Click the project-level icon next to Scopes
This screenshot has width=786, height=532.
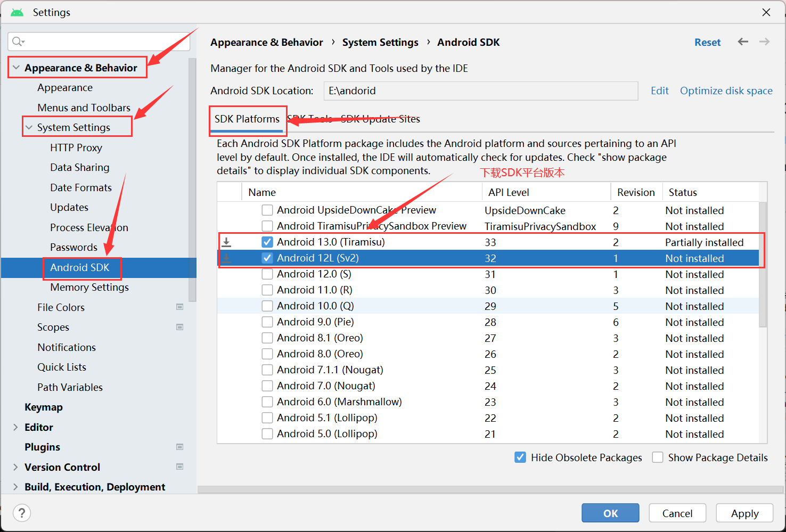179,327
